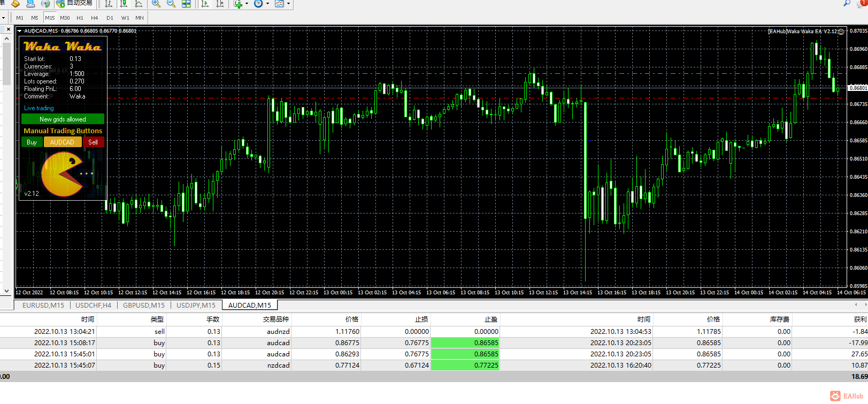Enable chart auto scroll icon
Screen dimensions: 868x404
(205, 4)
